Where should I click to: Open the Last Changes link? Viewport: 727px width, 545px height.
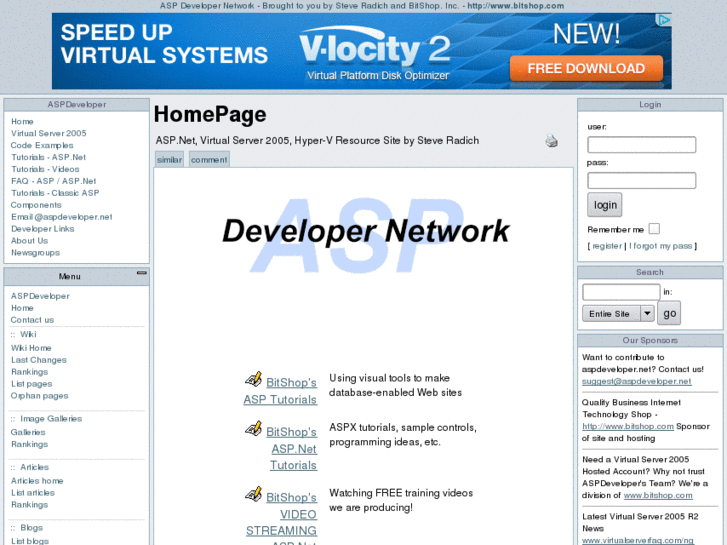click(x=38, y=360)
